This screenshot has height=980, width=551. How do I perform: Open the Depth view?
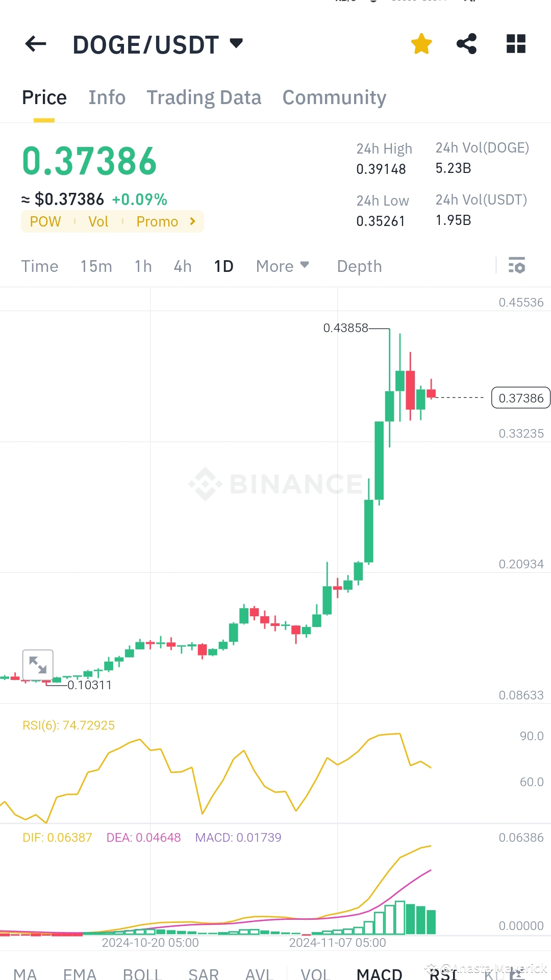click(x=359, y=266)
